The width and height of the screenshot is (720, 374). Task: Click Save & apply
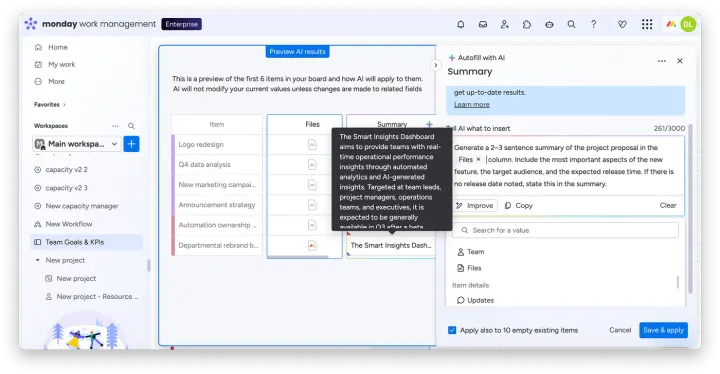tap(664, 330)
